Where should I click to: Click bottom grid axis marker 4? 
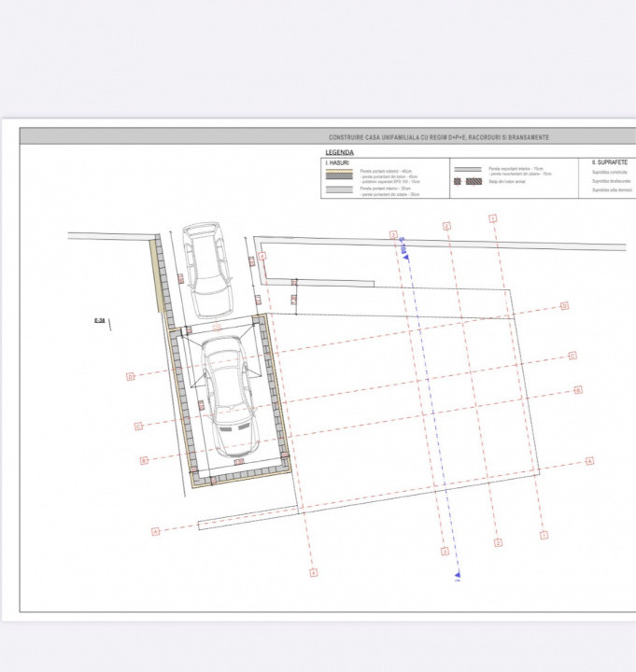coord(313,571)
